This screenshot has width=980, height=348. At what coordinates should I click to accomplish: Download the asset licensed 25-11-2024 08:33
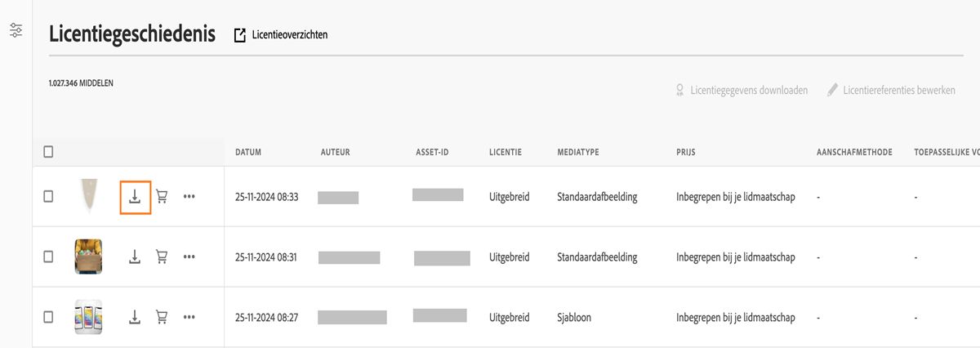click(x=135, y=197)
